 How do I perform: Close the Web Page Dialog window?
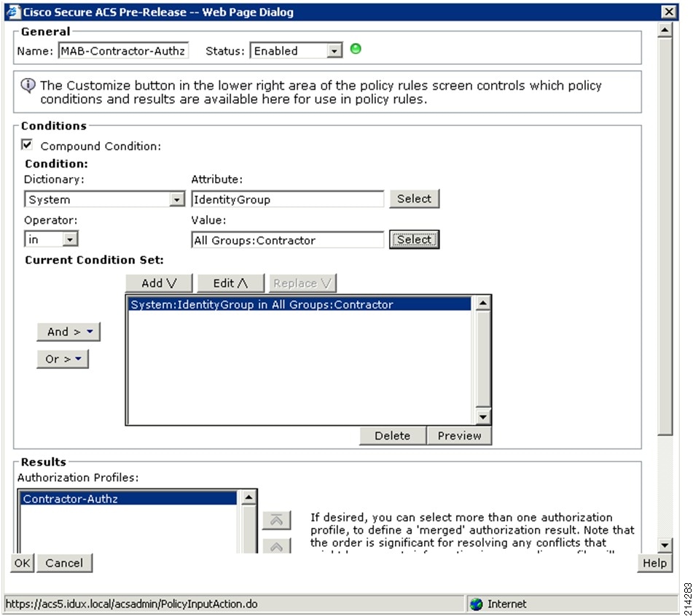pos(669,12)
